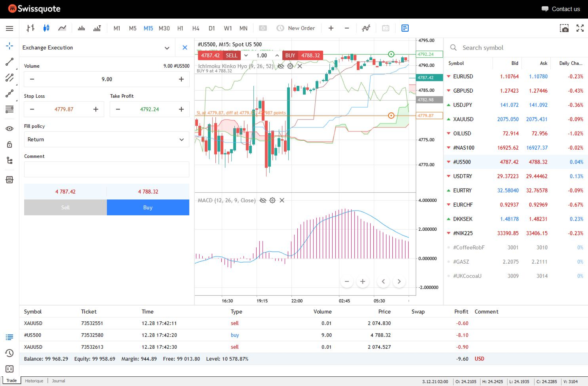Open the hamburger main menu

click(9, 28)
